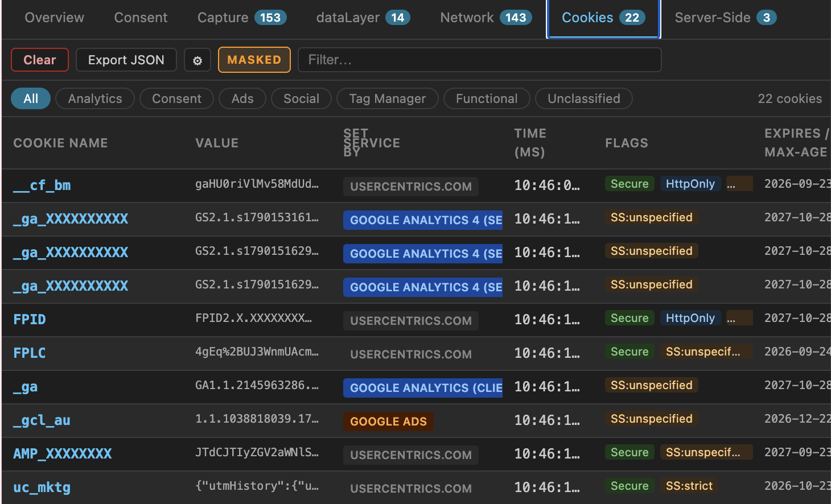Filter cookies by Consent category chip

176,98
